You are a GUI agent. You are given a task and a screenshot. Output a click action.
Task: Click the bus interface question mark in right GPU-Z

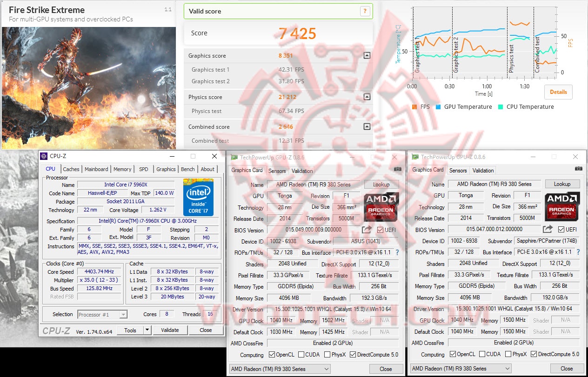578,252
